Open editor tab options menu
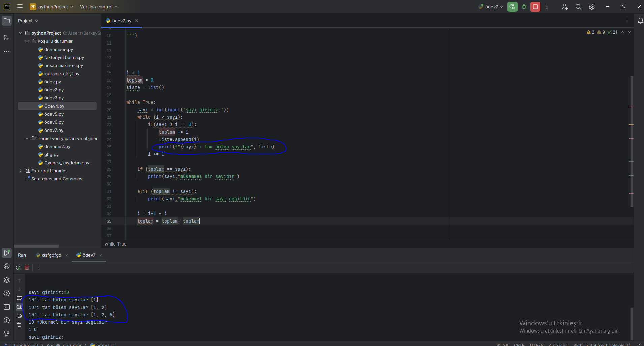 pos(627,21)
